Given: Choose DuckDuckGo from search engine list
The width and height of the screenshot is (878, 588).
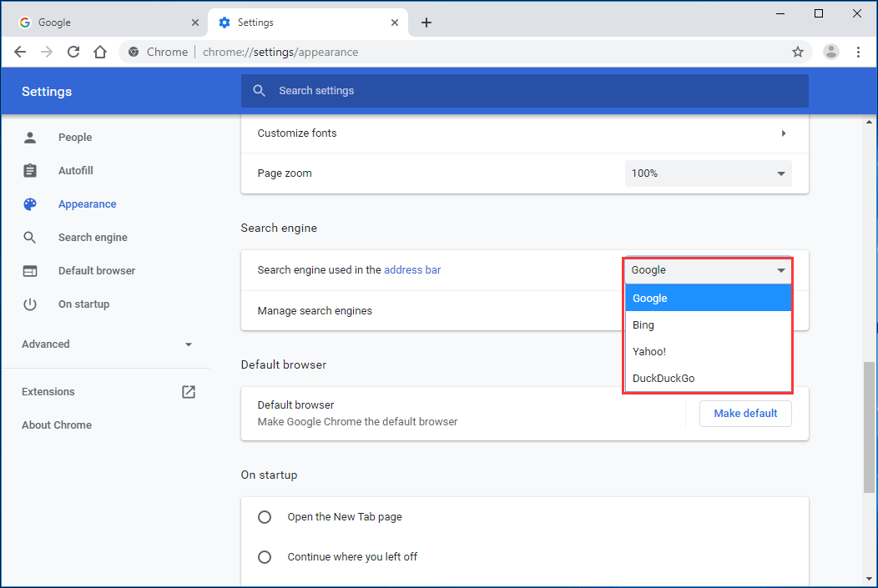Looking at the screenshot, I should (x=664, y=379).
